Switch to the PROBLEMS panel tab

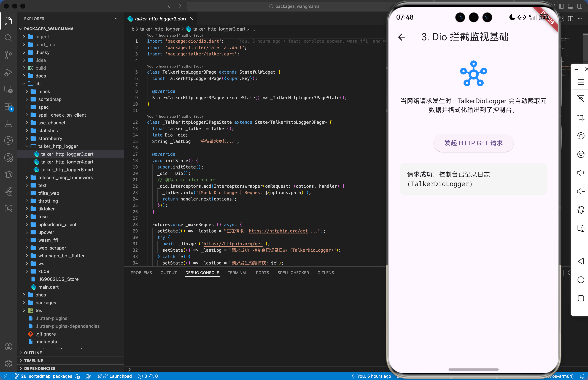tap(141, 273)
